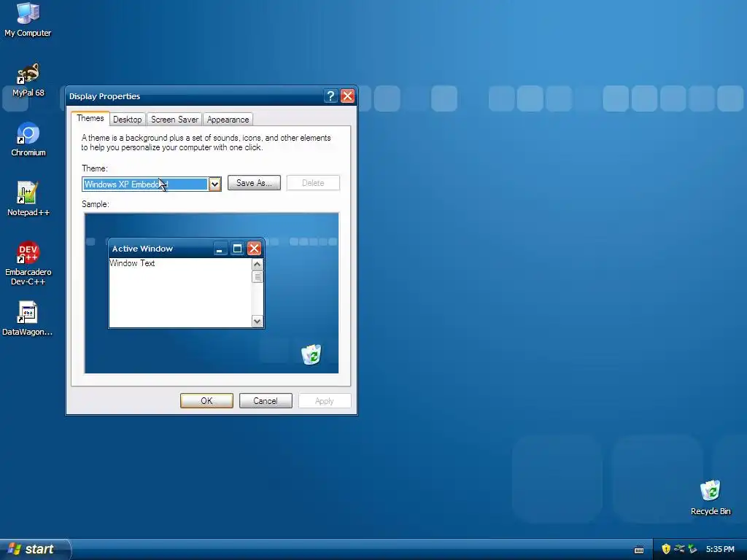Switch to the Desktop tab
The height and width of the screenshot is (560, 747).
point(127,120)
